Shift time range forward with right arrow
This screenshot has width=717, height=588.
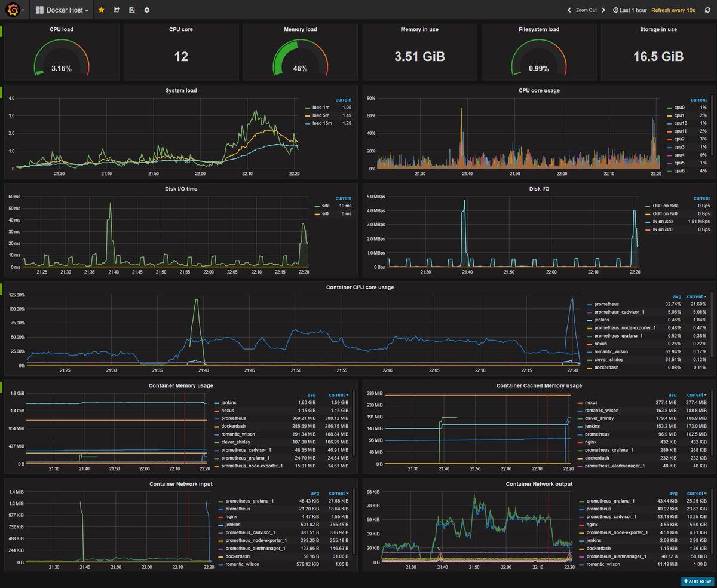(x=604, y=10)
